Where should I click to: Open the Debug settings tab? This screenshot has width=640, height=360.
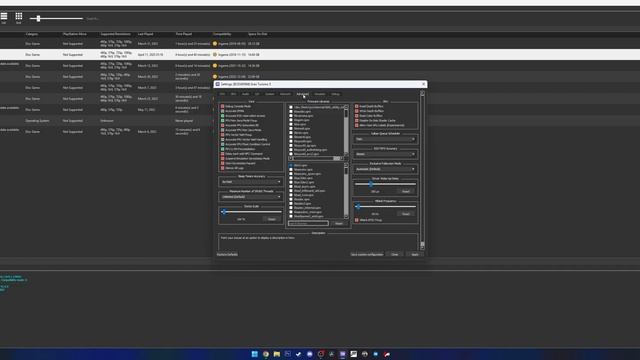336,94
